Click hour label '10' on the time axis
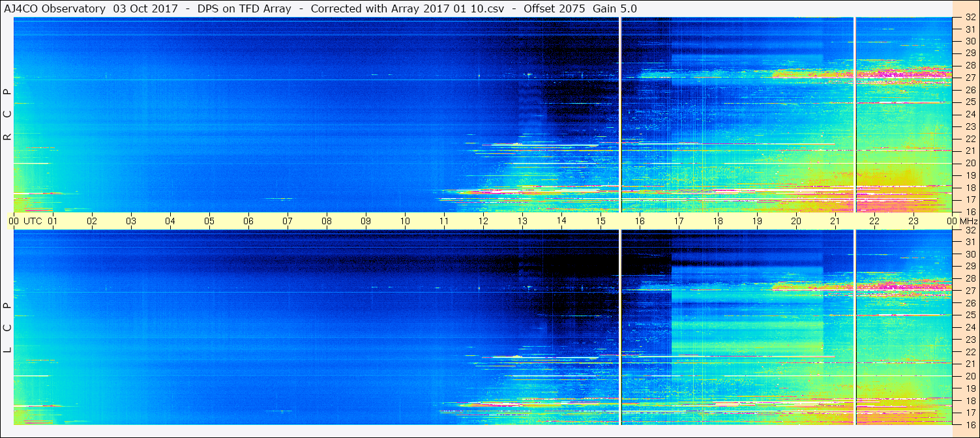Image resolution: width=980 pixels, height=438 pixels. click(405, 221)
